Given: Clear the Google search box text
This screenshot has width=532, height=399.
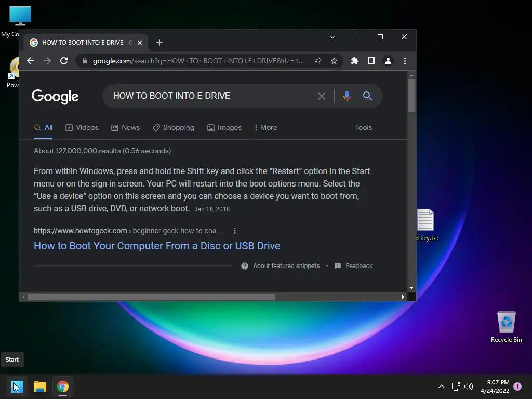Looking at the screenshot, I should tap(321, 96).
